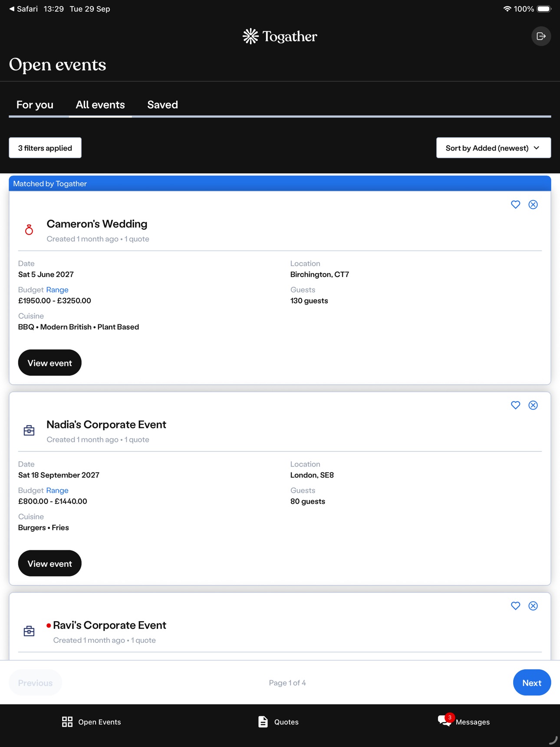Switch to the For you tab
Screen dimensions: 560x747
tap(35, 105)
